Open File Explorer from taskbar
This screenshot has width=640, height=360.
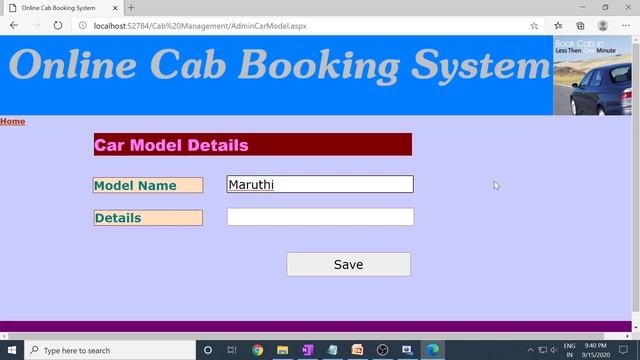282,350
